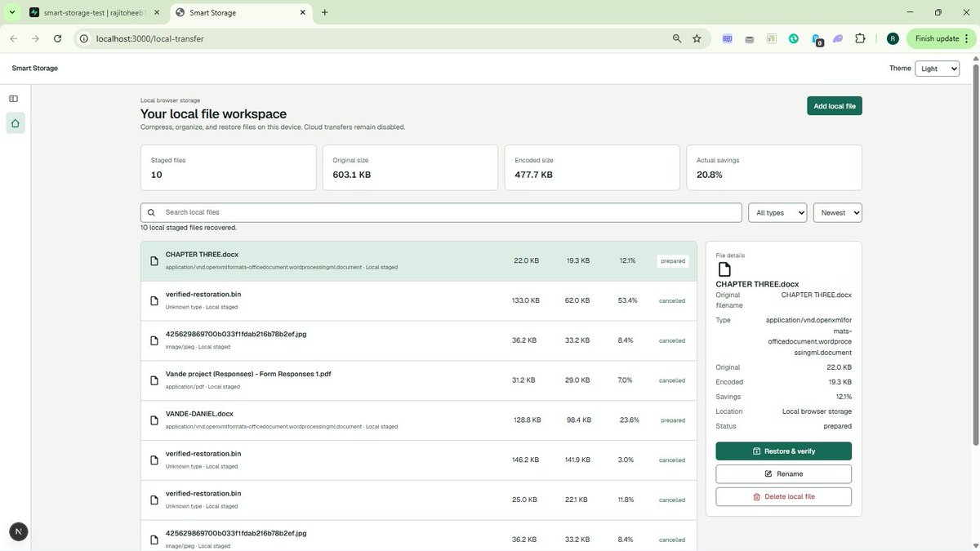Click the cancelled status on 133.0 KB row
The width and height of the screenshot is (980, 551).
click(672, 300)
